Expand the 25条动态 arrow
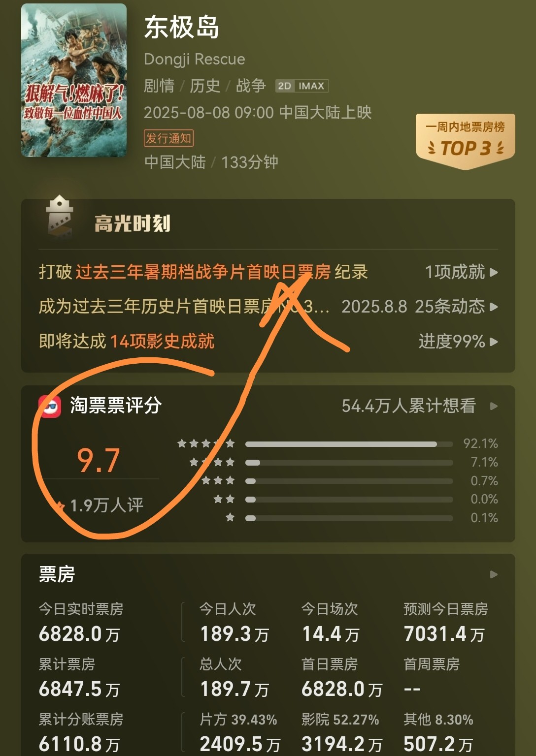This screenshot has width=536, height=756. [494, 307]
